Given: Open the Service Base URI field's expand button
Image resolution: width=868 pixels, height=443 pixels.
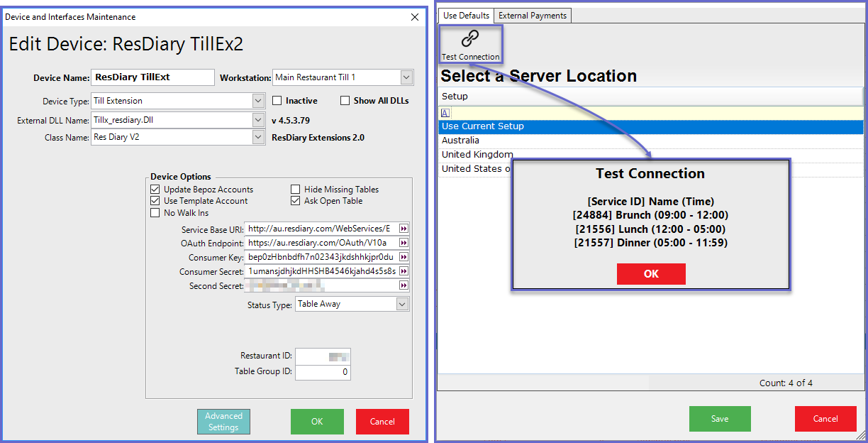Looking at the screenshot, I should (404, 229).
